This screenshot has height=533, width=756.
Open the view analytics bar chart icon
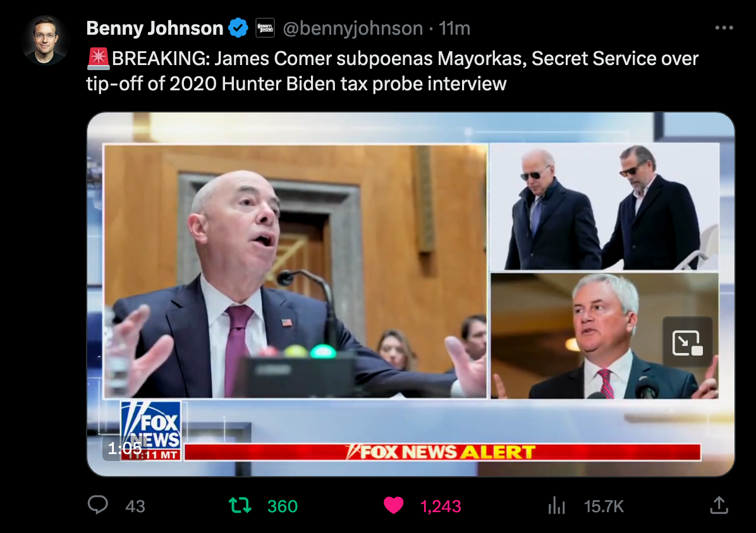coord(556,506)
